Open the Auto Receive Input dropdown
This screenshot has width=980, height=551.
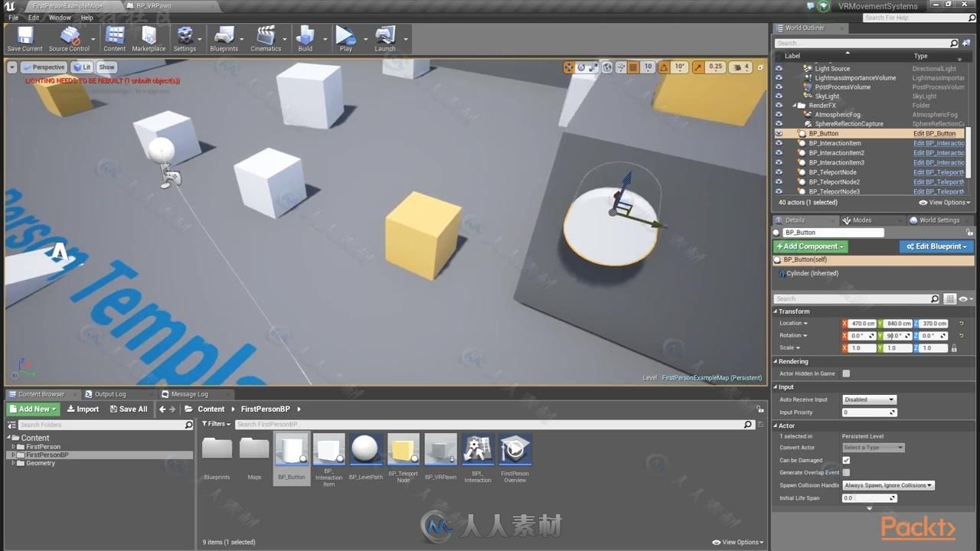[x=869, y=399]
